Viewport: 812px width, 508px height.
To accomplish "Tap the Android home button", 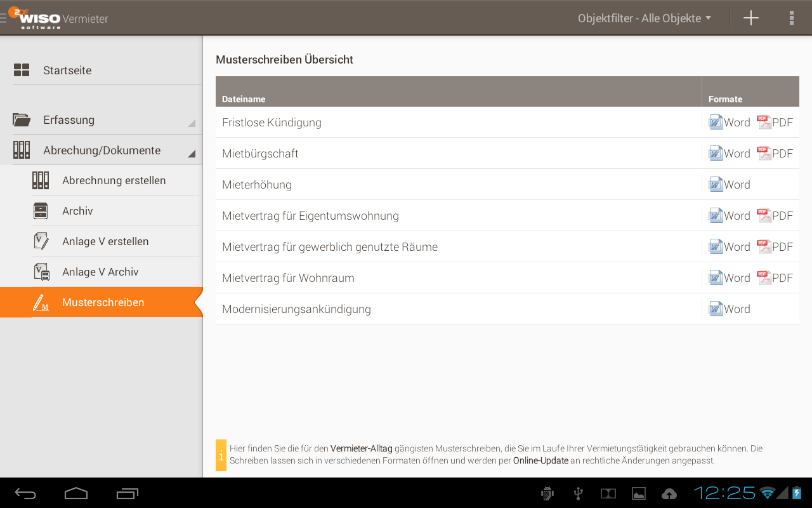I will 76,493.
